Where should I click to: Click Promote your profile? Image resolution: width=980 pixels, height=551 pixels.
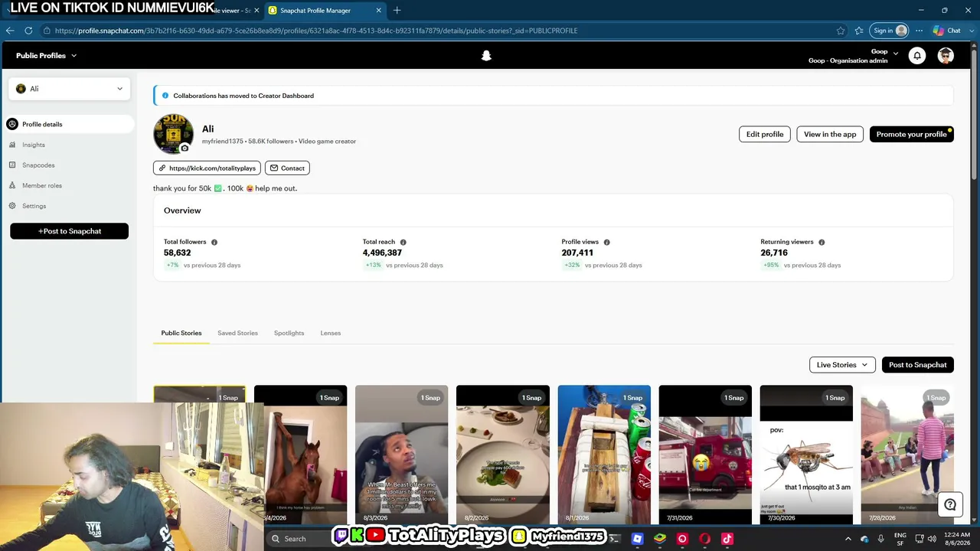pyautogui.click(x=912, y=134)
